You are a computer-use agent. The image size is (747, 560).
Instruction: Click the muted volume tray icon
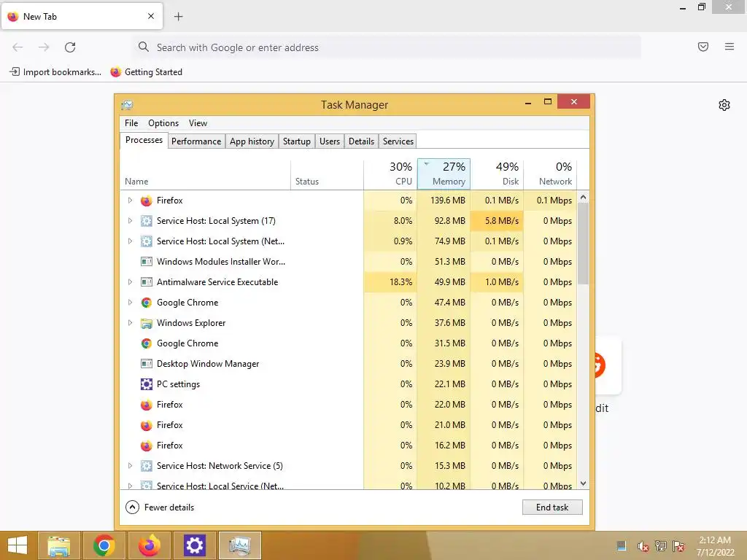point(643,546)
